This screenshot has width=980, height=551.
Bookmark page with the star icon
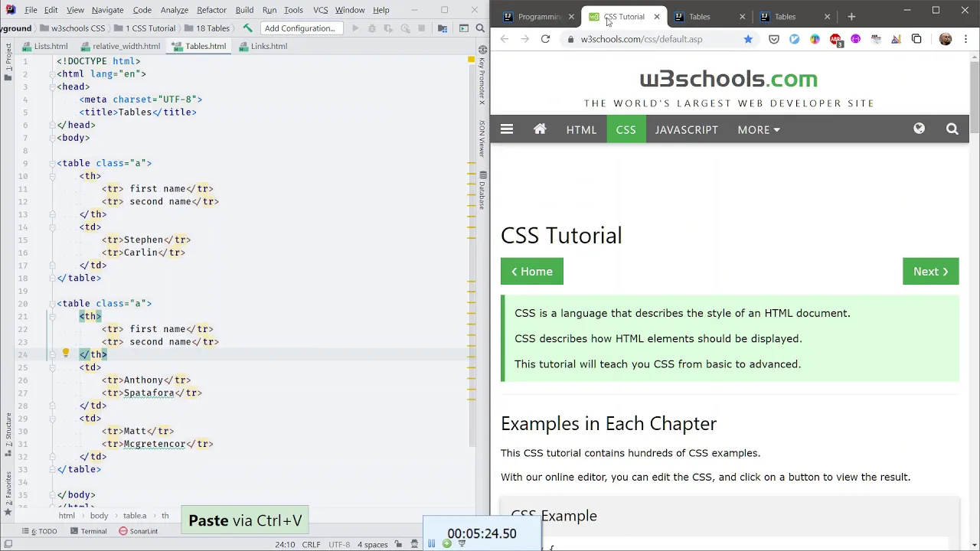tap(748, 39)
